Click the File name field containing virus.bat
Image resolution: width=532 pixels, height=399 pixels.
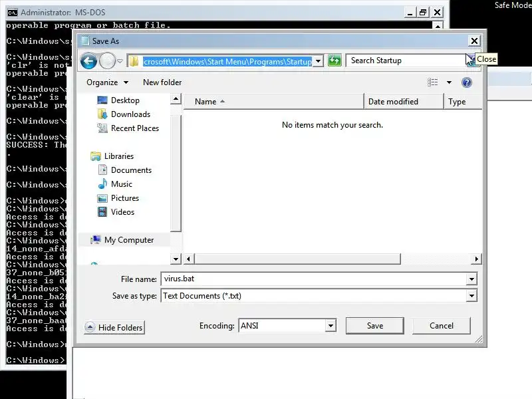tap(314, 279)
